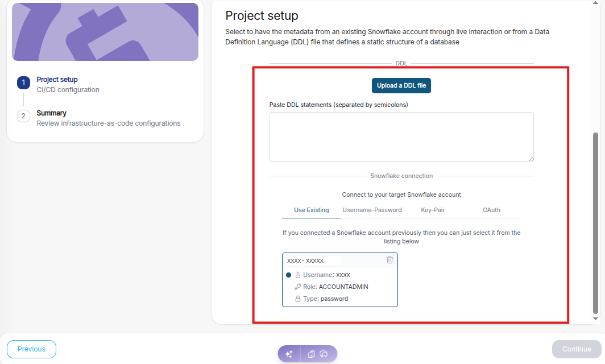Switch to the Username-Password tab
605x364 pixels.
pyautogui.click(x=372, y=210)
